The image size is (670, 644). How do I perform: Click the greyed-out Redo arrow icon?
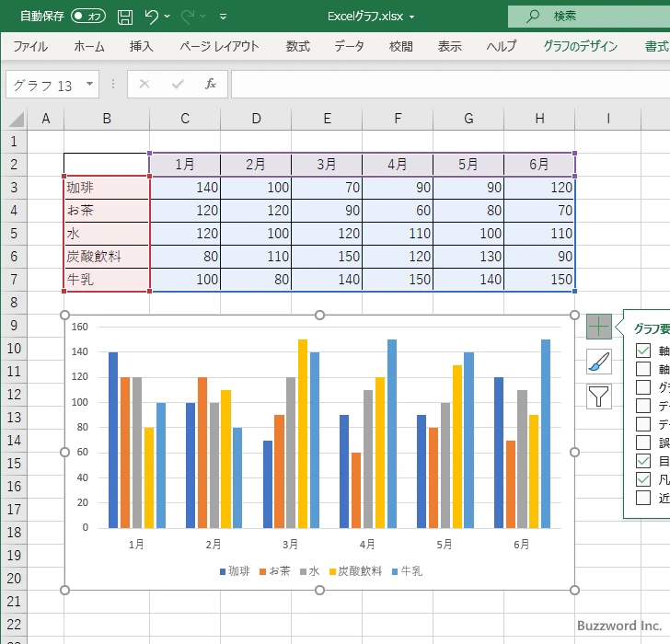[x=188, y=17]
